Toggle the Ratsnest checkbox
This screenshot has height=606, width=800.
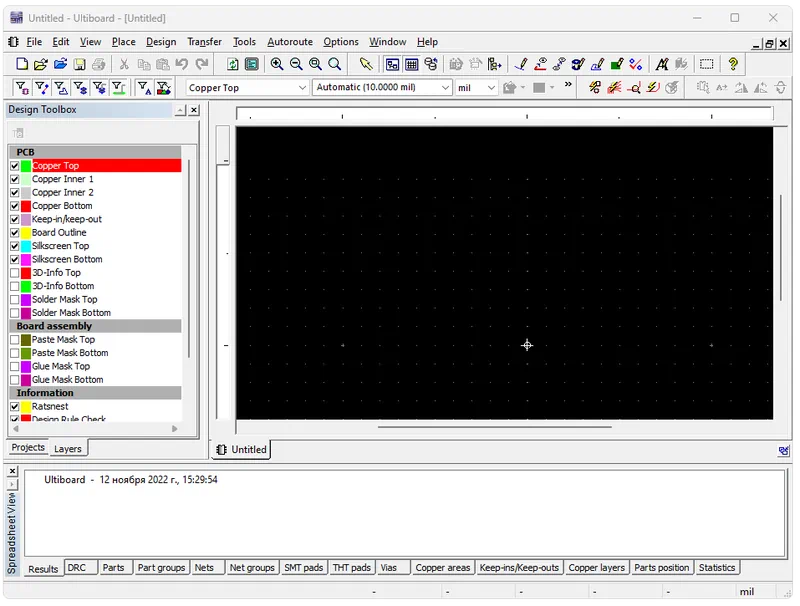[15, 407]
